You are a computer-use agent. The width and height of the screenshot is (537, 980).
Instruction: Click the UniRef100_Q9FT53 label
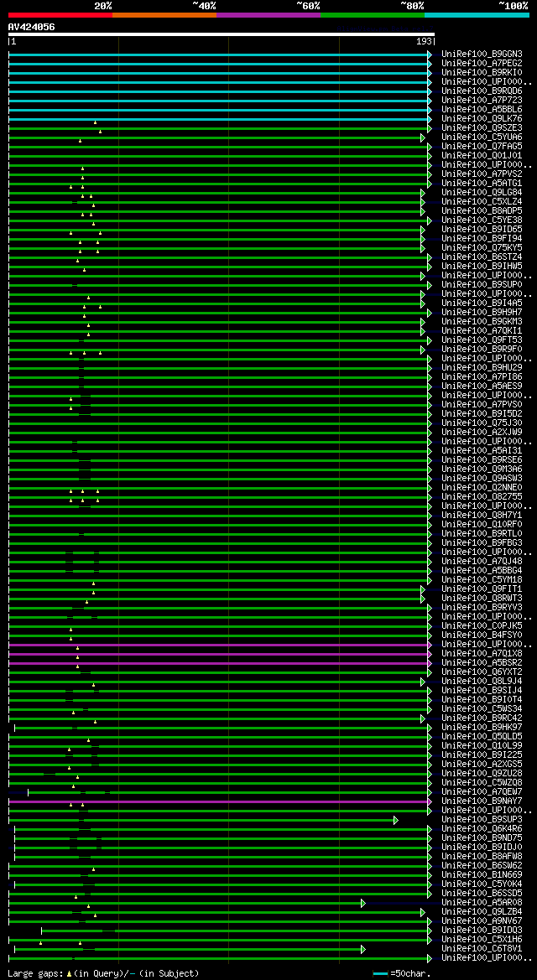482,340
